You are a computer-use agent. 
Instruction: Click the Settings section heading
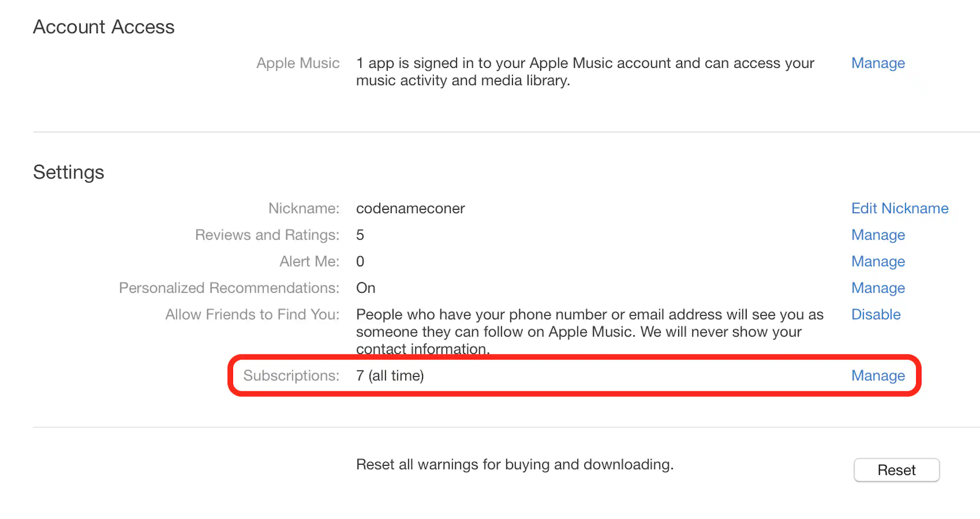(68, 172)
